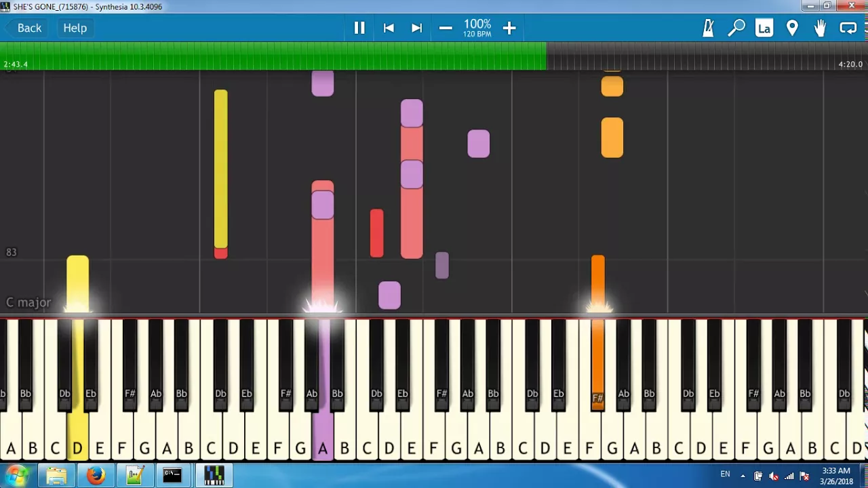Viewport: 868px width, 488px height.
Task: Open the Windows Start menu
Action: pyautogui.click(x=16, y=475)
